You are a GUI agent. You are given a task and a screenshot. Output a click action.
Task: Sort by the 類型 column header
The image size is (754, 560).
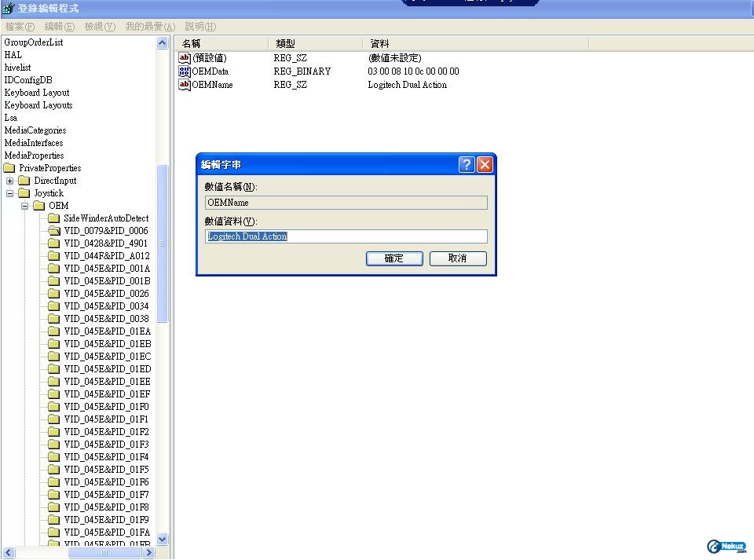click(x=315, y=44)
